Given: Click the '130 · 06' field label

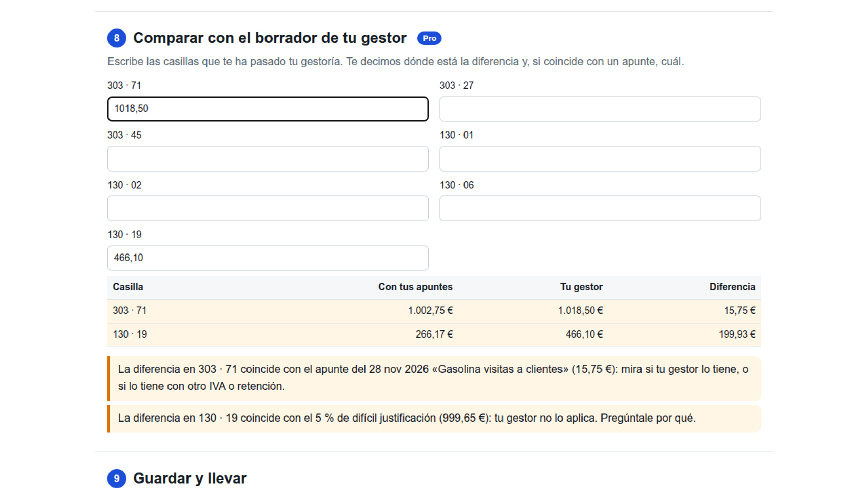Looking at the screenshot, I should 456,185.
